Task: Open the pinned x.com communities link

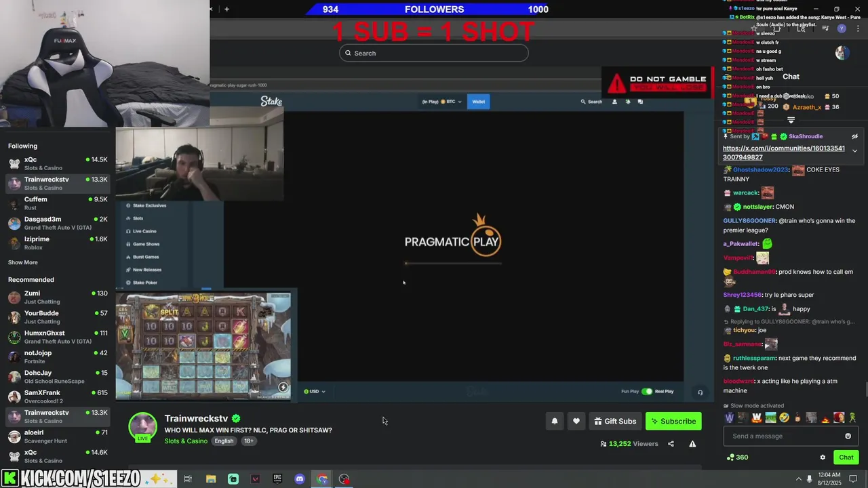Action: (784, 152)
